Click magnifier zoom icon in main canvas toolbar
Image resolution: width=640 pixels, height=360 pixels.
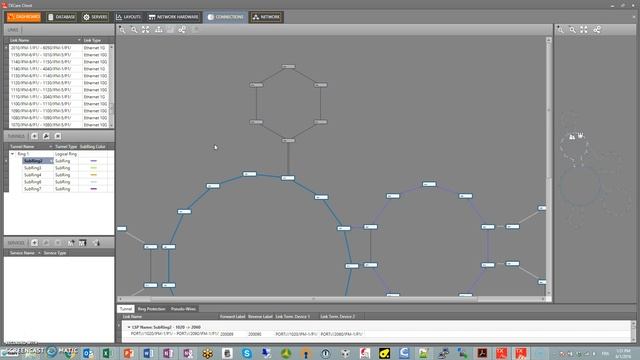coord(134,29)
